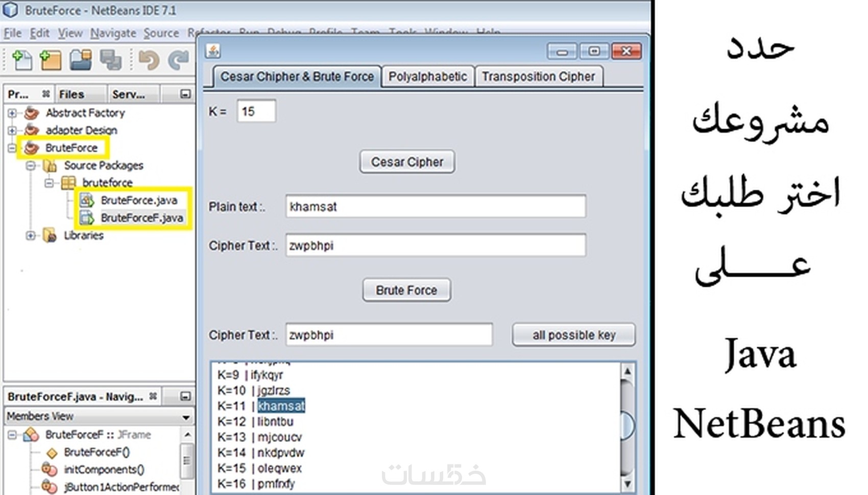Click the adapter Design project icon

[x=31, y=130]
